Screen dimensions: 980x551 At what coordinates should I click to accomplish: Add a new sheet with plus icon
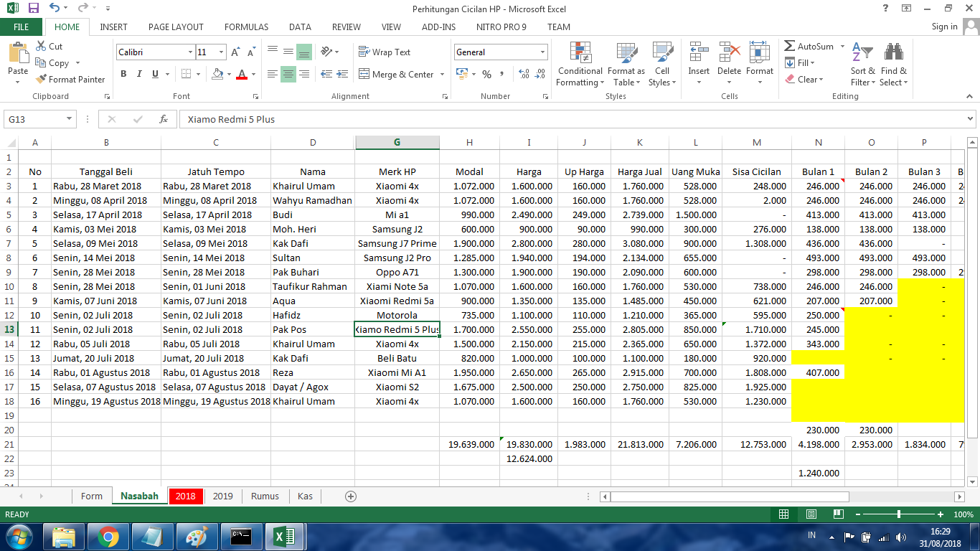[351, 496]
